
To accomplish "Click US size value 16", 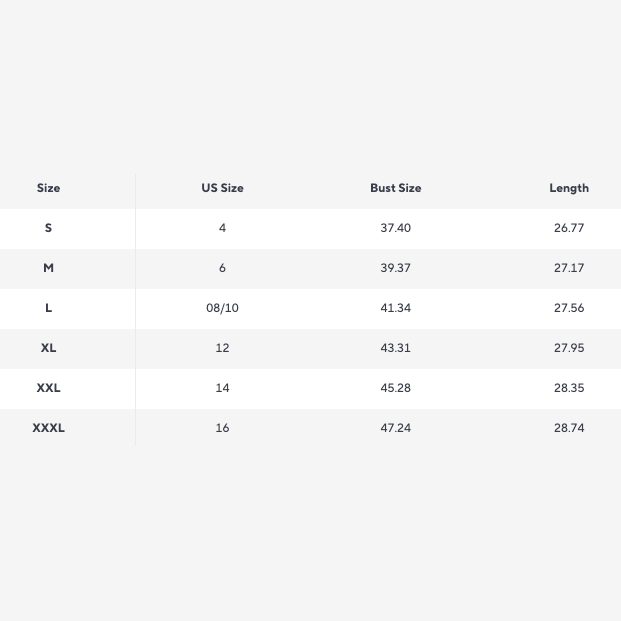I will pos(222,428).
